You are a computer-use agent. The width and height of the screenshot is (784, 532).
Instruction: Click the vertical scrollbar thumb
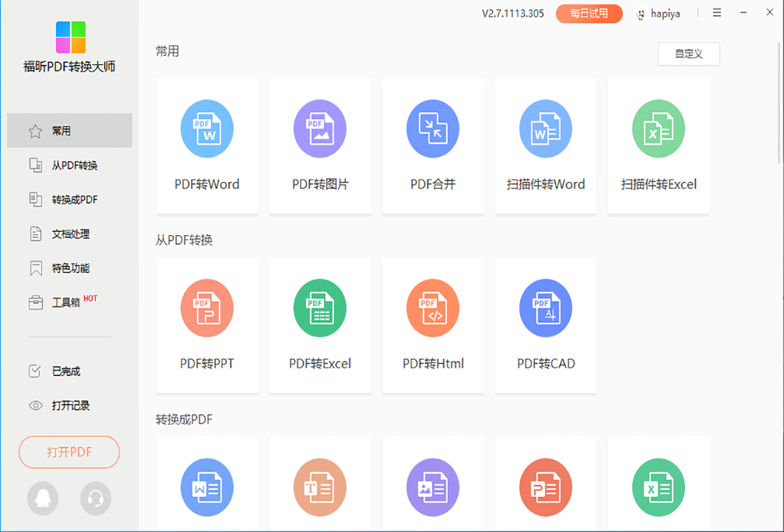click(x=779, y=102)
